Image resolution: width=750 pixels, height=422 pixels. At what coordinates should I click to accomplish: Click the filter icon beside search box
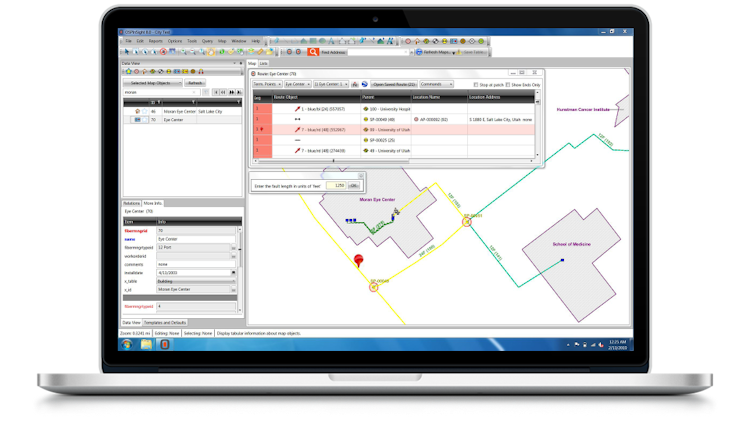[x=206, y=92]
